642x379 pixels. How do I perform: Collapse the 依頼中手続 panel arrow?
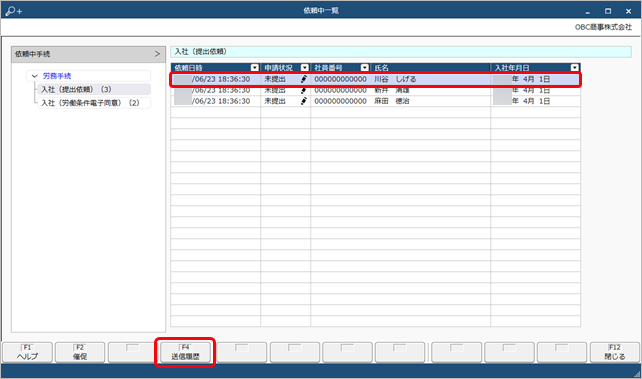click(x=157, y=54)
